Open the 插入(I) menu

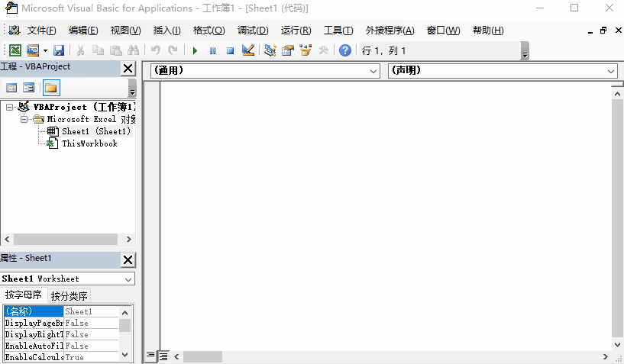[x=167, y=31]
